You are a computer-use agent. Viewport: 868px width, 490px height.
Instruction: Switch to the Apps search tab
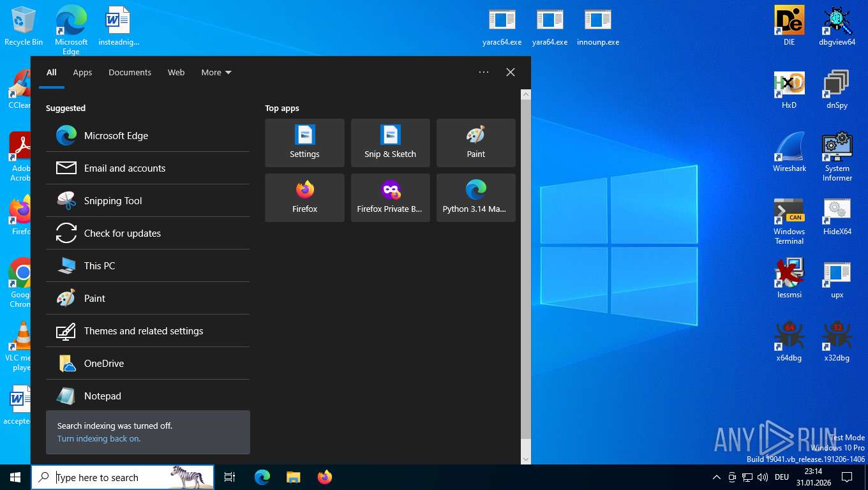point(82,72)
